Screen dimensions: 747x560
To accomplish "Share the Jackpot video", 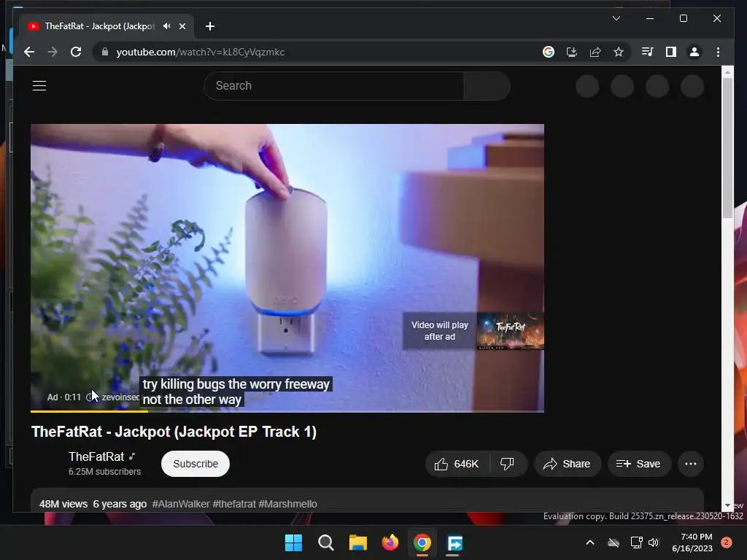I will pyautogui.click(x=567, y=464).
